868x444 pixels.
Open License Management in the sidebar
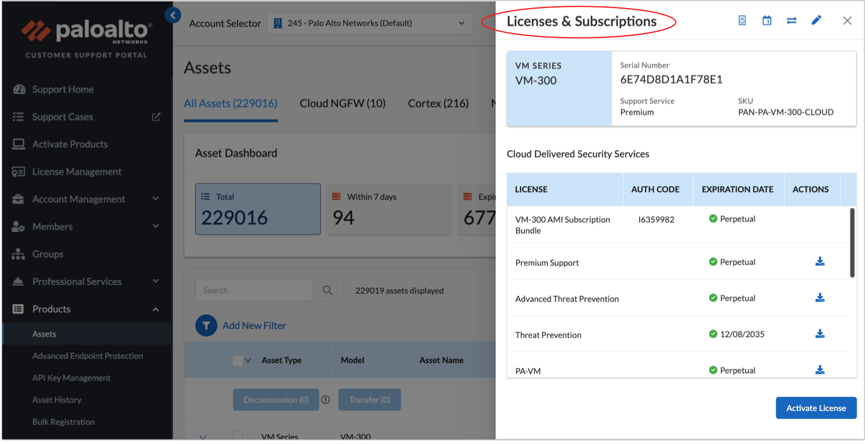pyautogui.click(x=77, y=172)
